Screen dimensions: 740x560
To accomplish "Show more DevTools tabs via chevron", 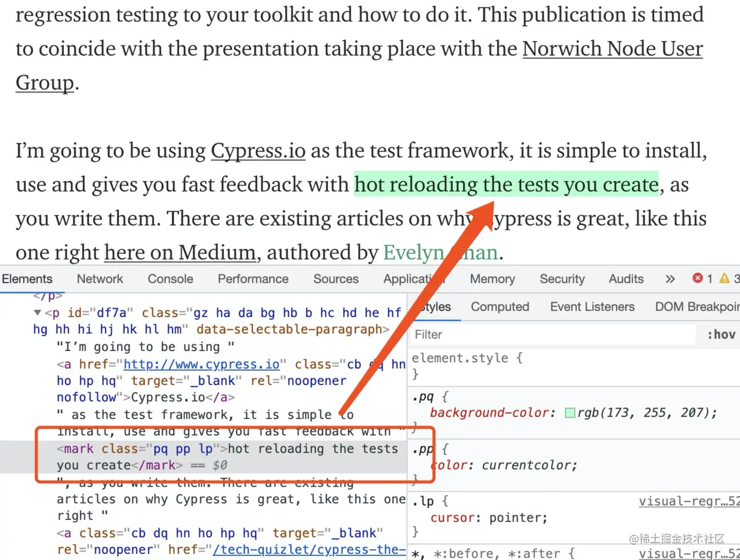I will [670, 279].
